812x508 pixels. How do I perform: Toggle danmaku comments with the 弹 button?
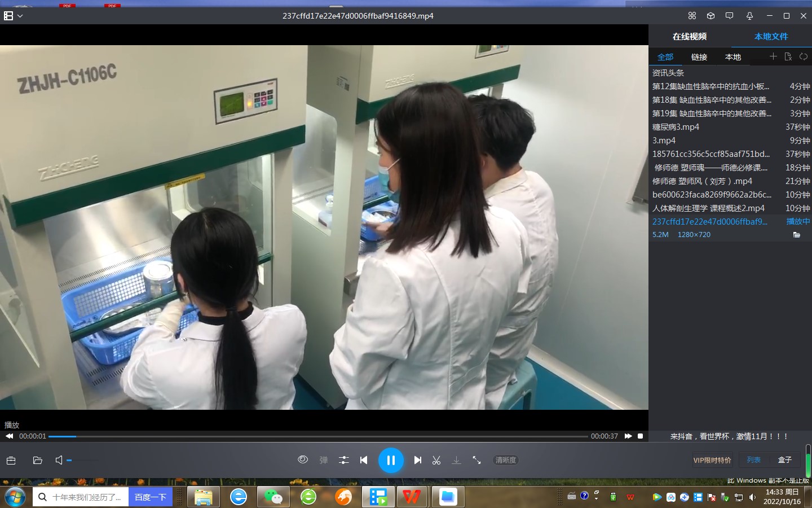pos(324,460)
